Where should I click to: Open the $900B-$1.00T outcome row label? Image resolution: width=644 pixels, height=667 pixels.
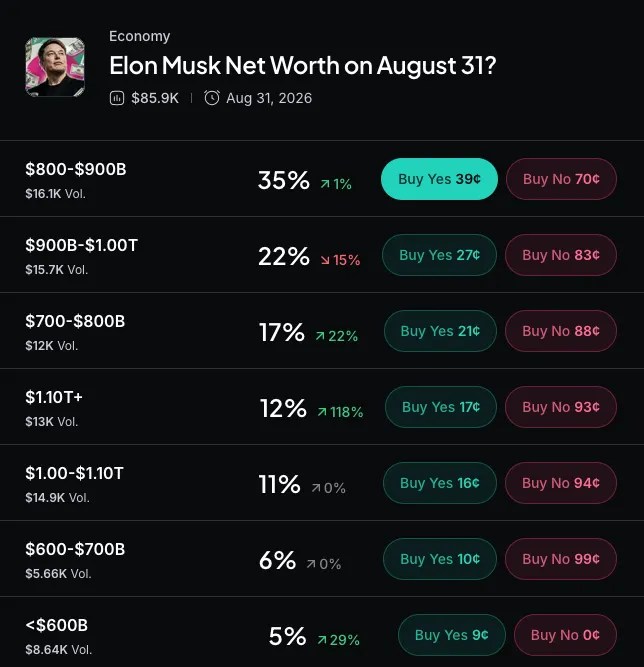pos(82,245)
